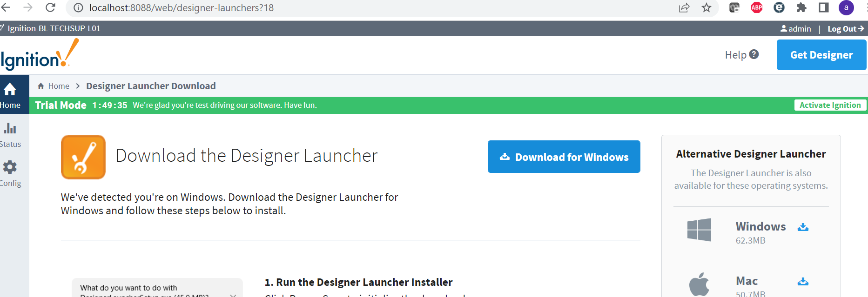Click the Trial Mode countdown timer
This screenshot has width=868, height=297.
point(110,106)
